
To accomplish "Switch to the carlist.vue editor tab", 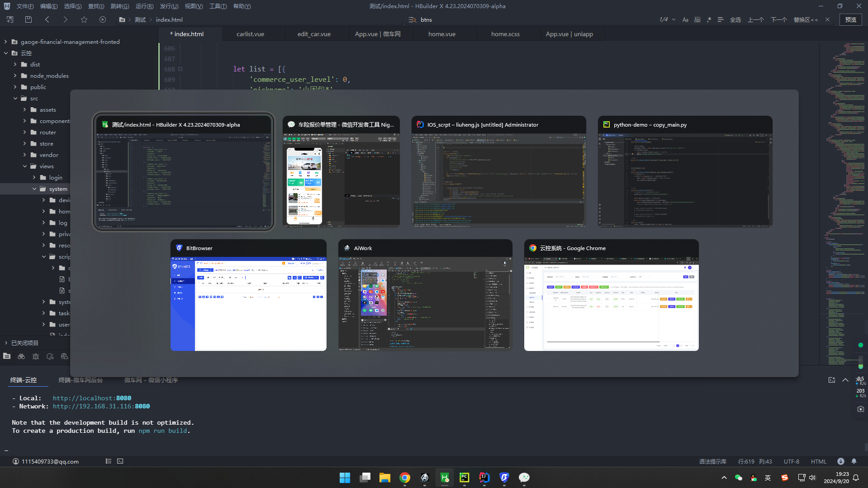I will tap(250, 34).
